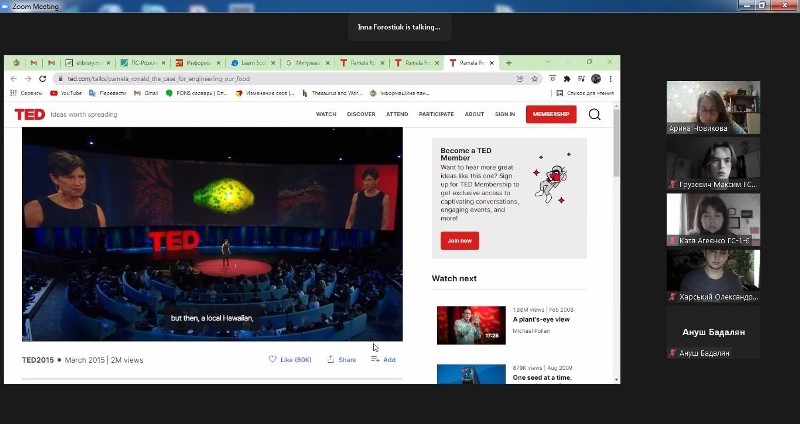The width and height of the screenshot is (800, 424).
Task: Open new browser tab with plus icon
Action: pyautogui.click(x=509, y=63)
